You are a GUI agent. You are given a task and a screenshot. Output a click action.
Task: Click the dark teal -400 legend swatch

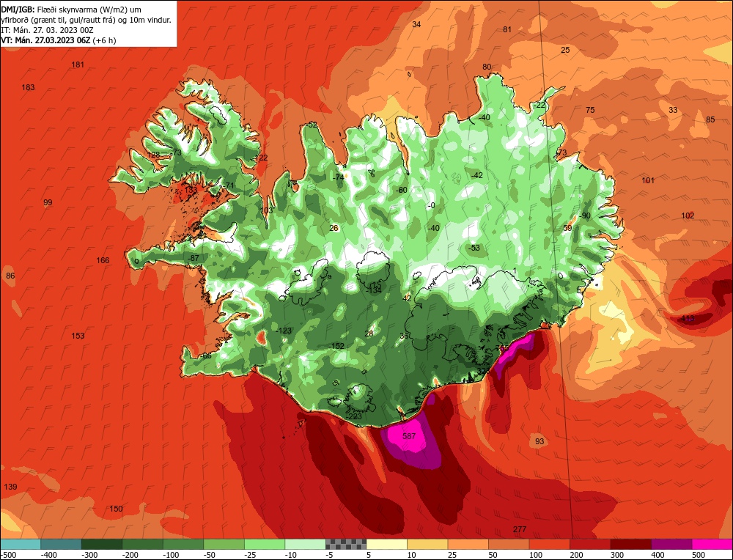pyautogui.click(x=61, y=544)
